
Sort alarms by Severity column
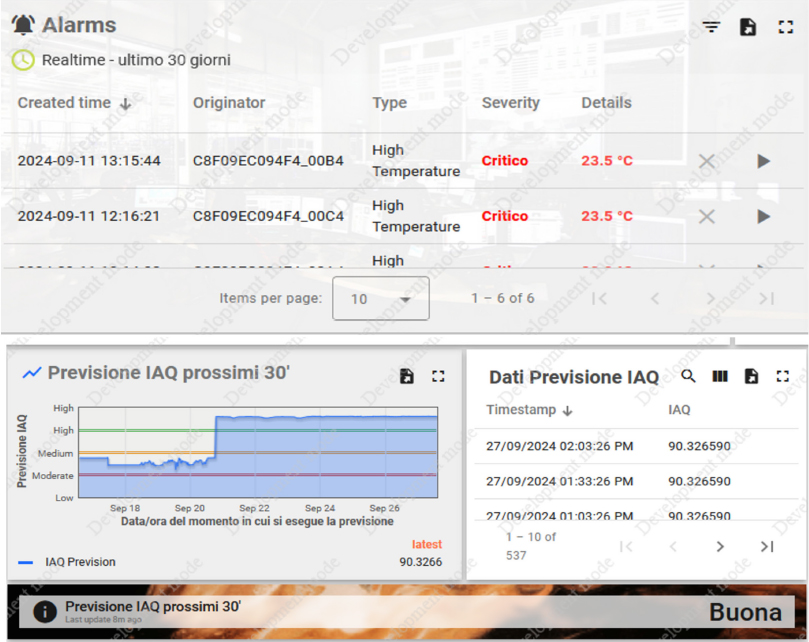click(x=510, y=102)
